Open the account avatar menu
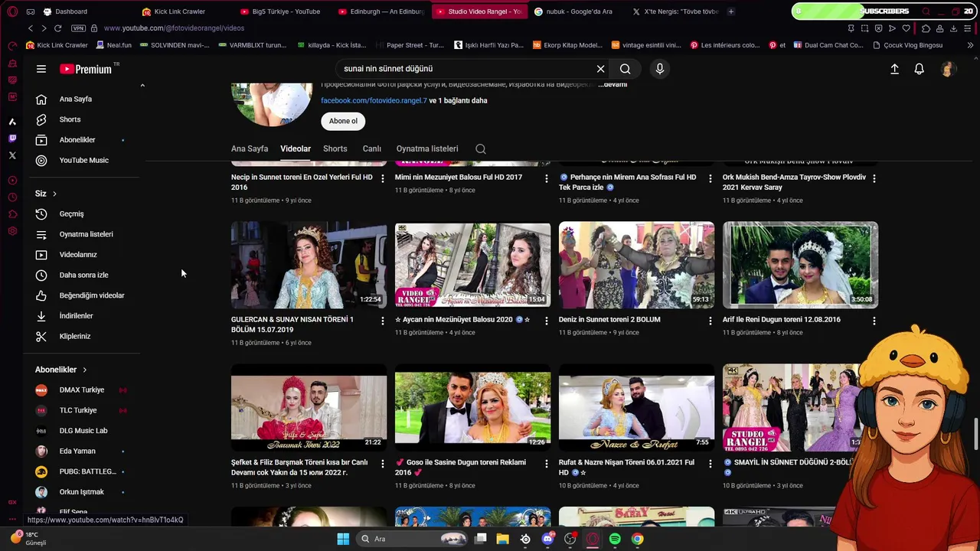 (948, 69)
